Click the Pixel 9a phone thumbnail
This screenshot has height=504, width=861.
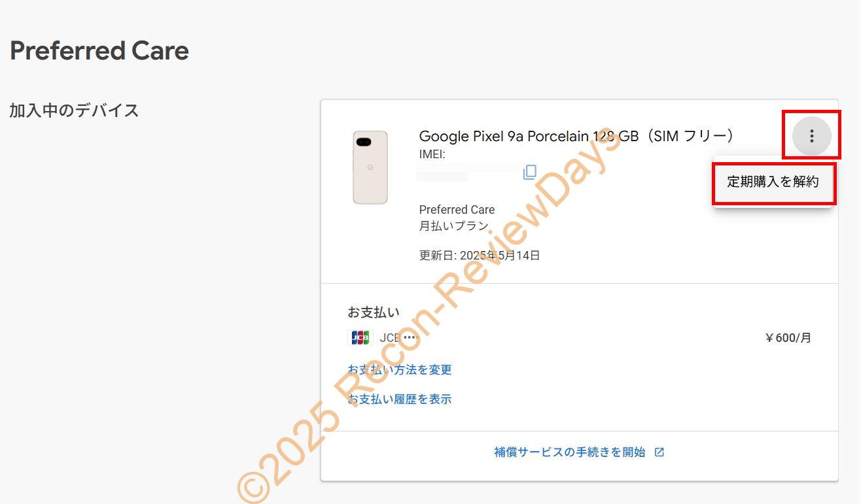pos(370,167)
